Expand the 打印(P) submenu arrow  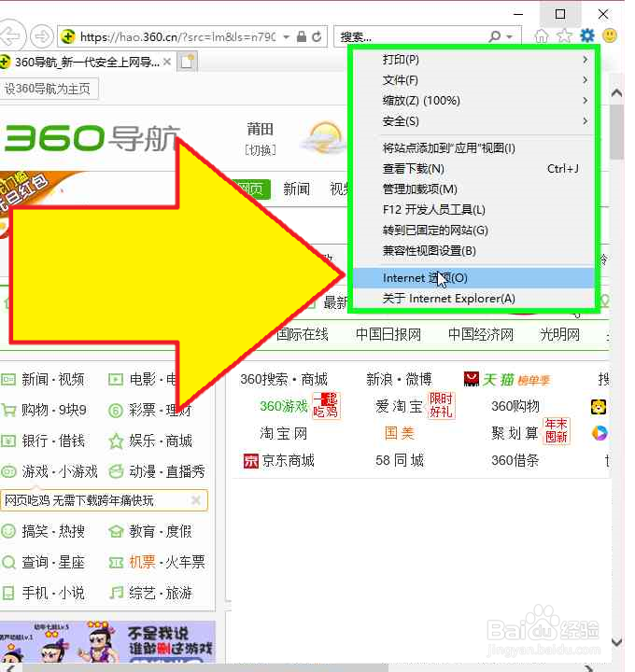586,60
